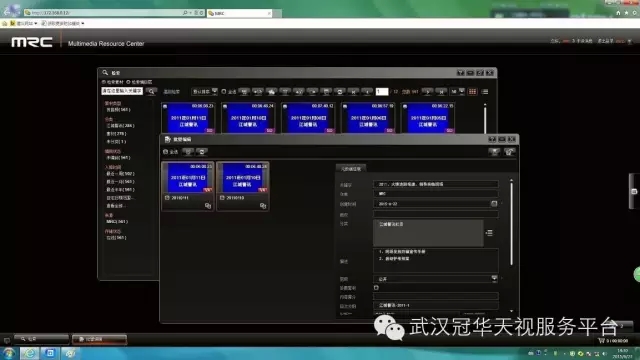Filter results by 江城警讯 category link

120,126
